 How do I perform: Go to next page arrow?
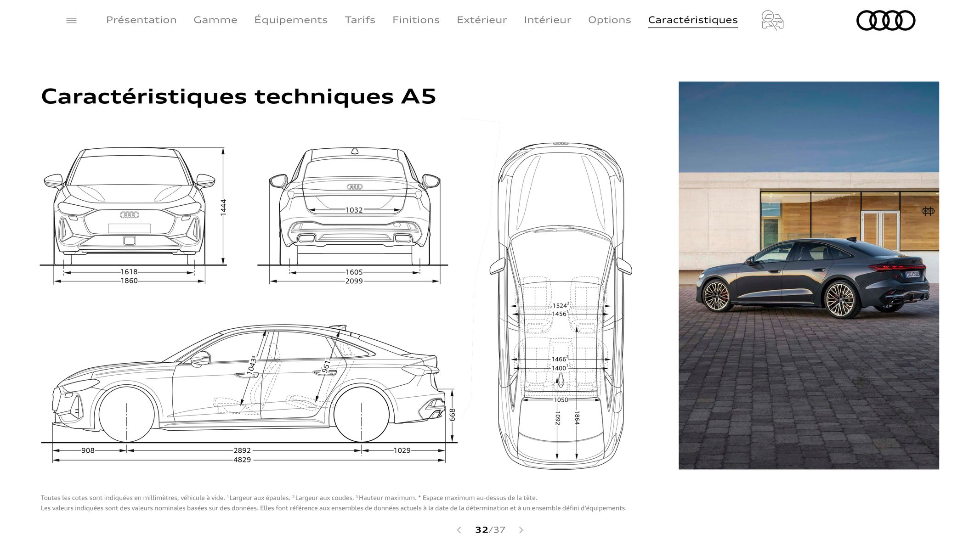tap(521, 530)
